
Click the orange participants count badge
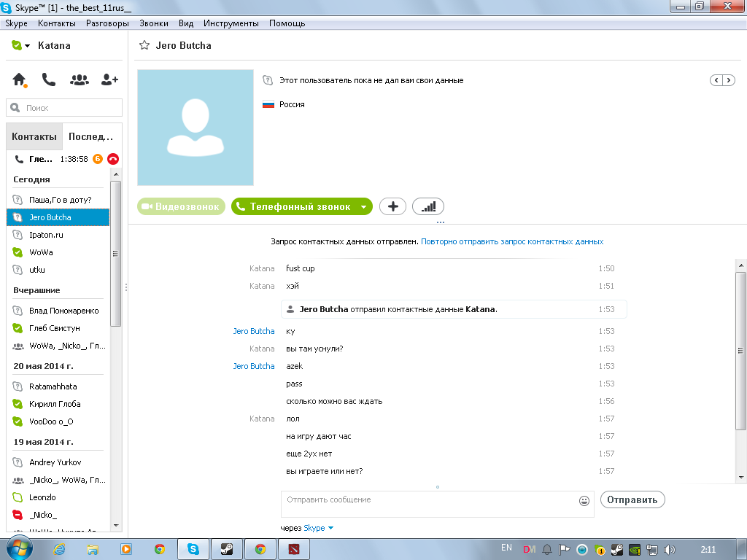pos(98,159)
